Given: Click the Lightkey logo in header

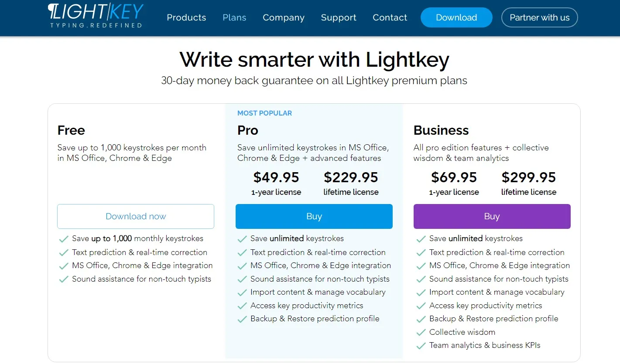Looking at the screenshot, I should point(96,16).
